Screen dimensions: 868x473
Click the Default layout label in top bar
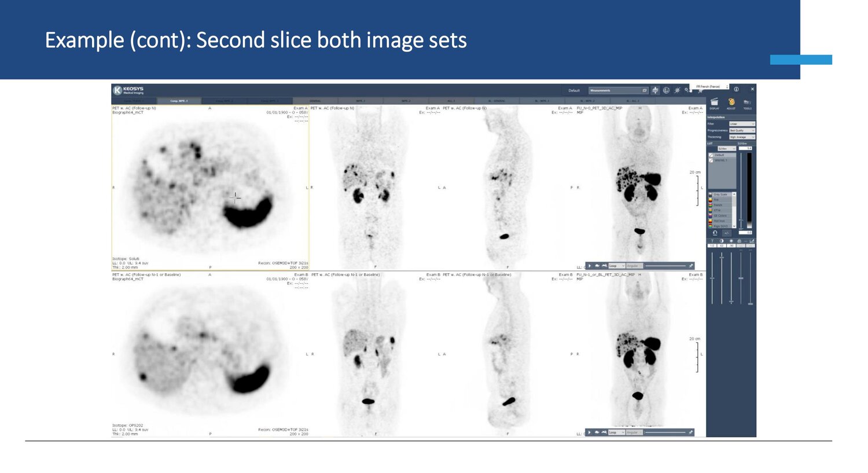[x=574, y=90]
